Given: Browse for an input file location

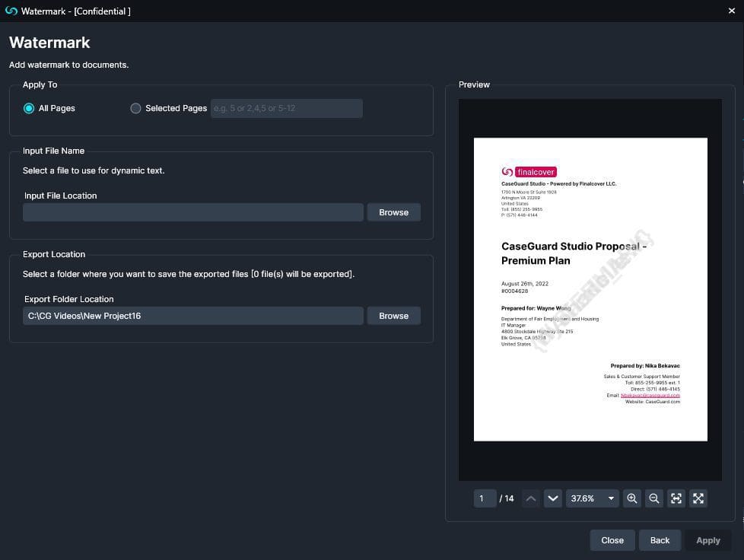Looking at the screenshot, I should (393, 212).
